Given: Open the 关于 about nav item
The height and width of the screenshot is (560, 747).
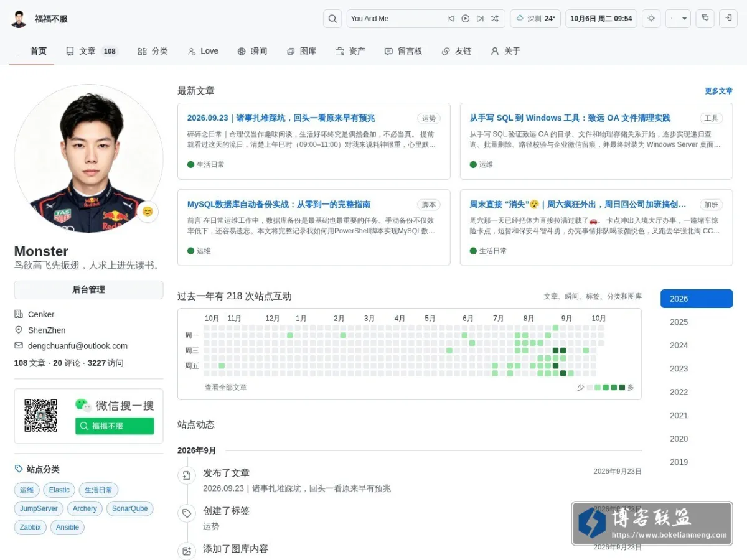Looking at the screenshot, I should [505, 51].
